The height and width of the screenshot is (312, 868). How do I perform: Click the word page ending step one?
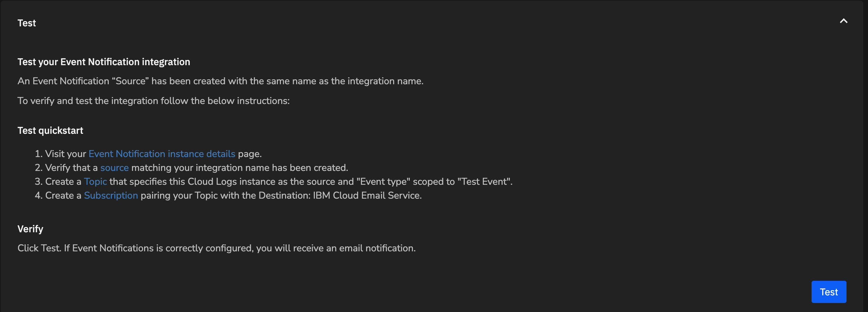249,154
